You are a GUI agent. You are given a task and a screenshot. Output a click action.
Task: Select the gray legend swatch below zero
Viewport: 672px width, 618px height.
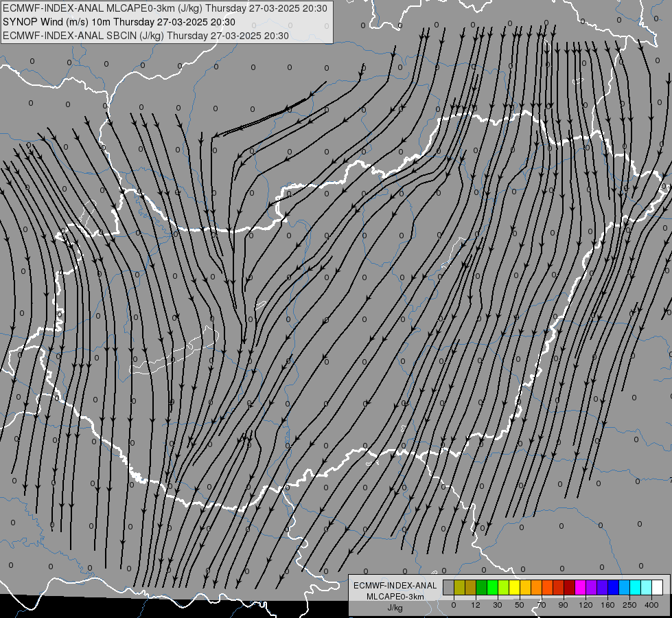448,587
